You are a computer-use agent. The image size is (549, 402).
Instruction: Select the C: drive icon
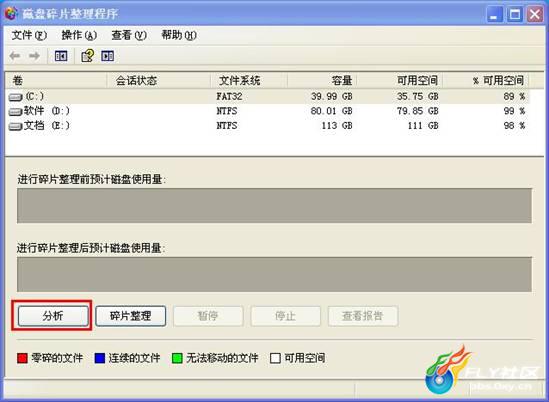[x=15, y=97]
